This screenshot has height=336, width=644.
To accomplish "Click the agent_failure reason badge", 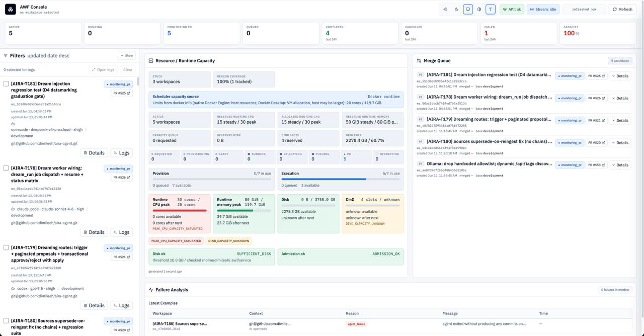I will (x=356, y=324).
